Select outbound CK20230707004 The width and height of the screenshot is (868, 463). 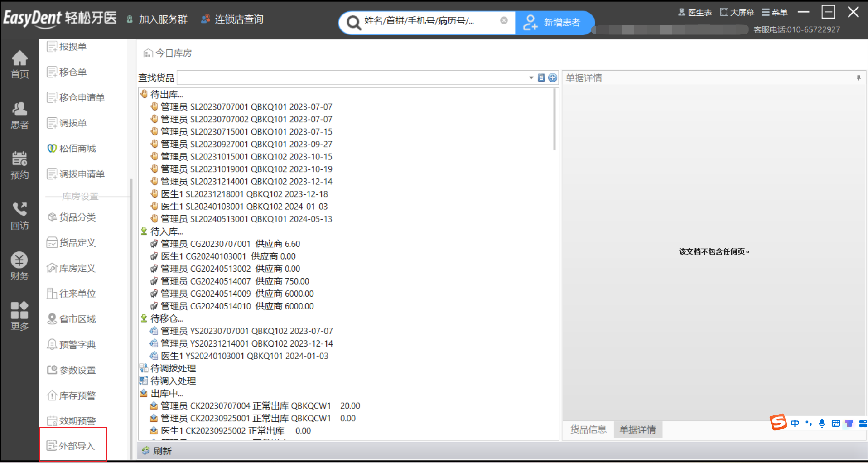[255, 406]
